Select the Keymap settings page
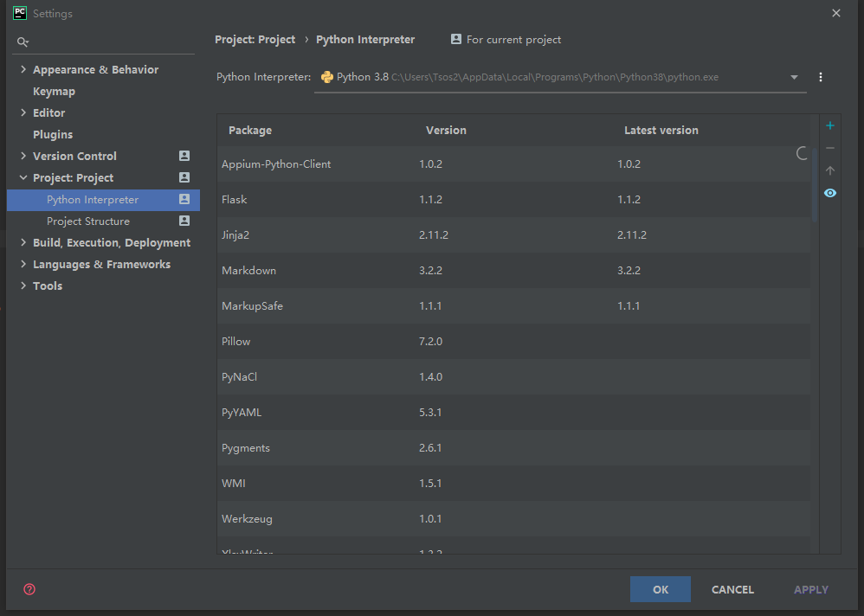The image size is (864, 616). tap(54, 91)
